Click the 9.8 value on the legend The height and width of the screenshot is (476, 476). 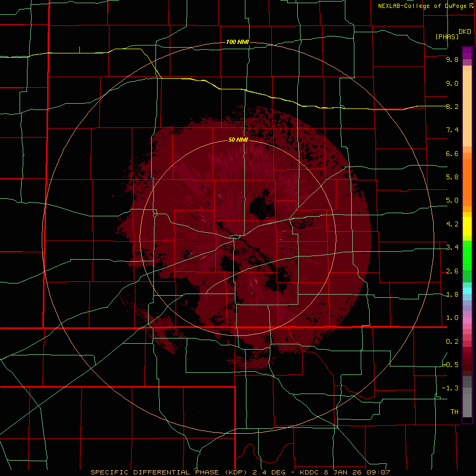[x=452, y=59]
